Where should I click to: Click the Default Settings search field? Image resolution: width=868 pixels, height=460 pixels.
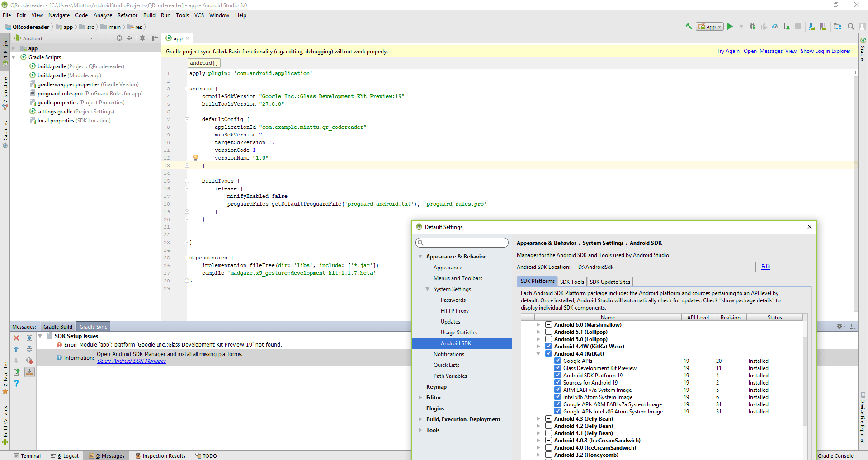point(462,243)
